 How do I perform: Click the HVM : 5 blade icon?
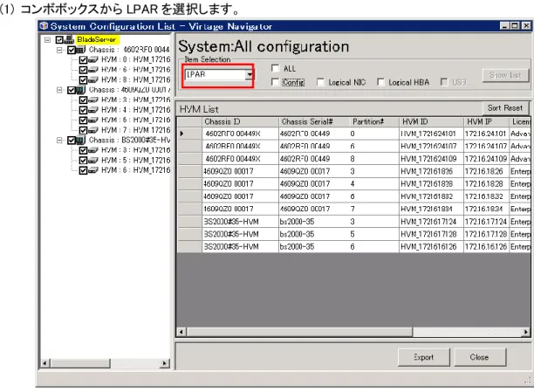coord(93,161)
